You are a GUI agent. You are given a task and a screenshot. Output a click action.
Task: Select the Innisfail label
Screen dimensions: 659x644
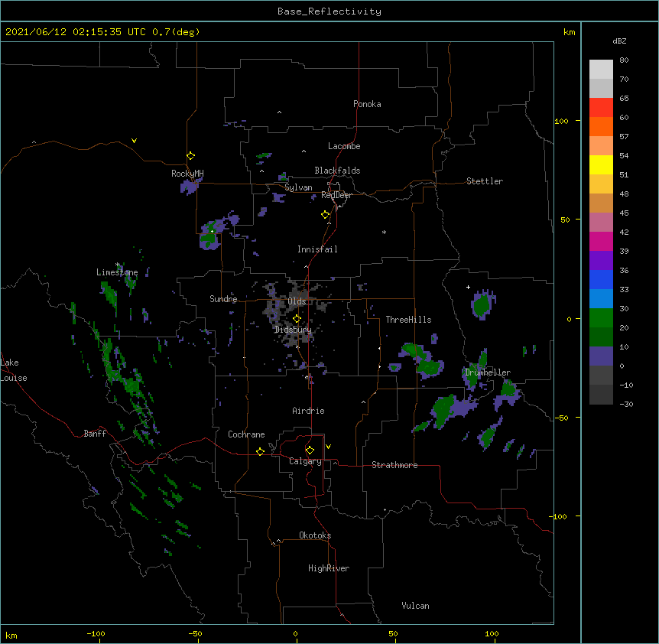(317, 249)
